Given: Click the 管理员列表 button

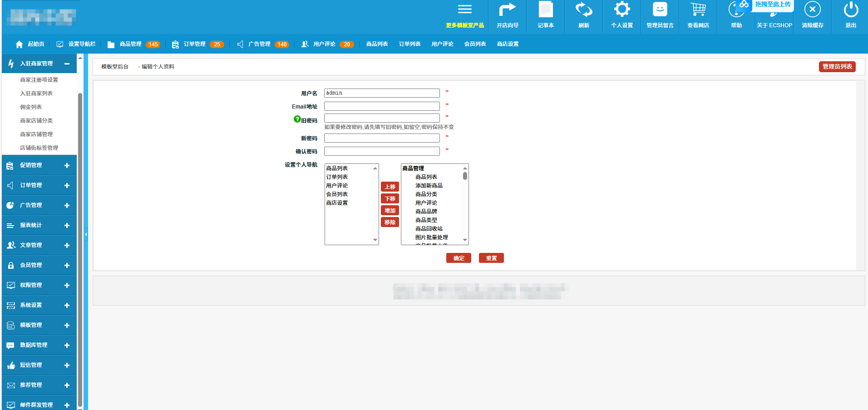Looking at the screenshot, I should [837, 67].
